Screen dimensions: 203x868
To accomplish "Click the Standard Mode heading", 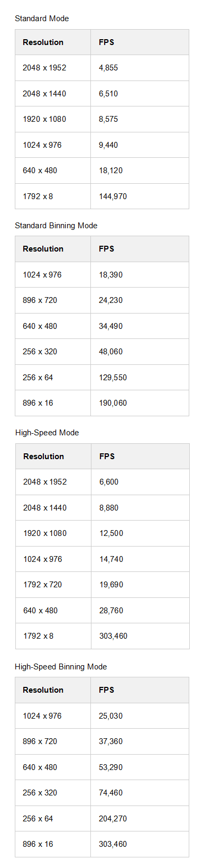I will [x=42, y=19].
